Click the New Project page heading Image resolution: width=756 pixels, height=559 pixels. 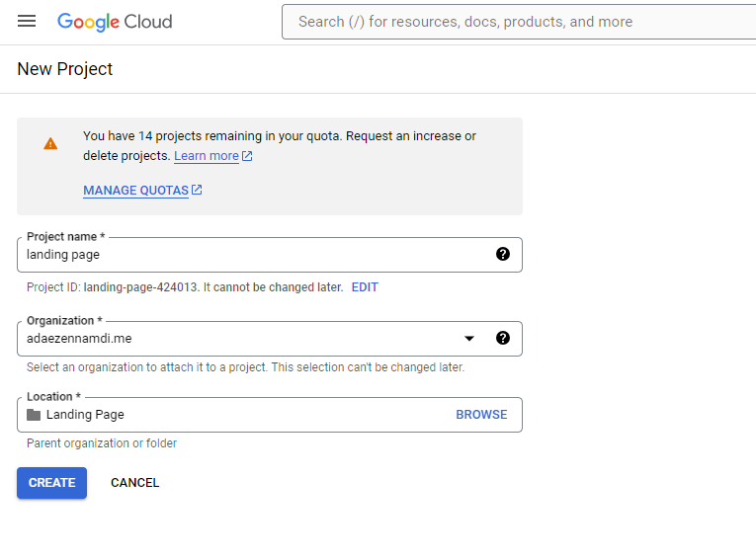[x=65, y=69]
